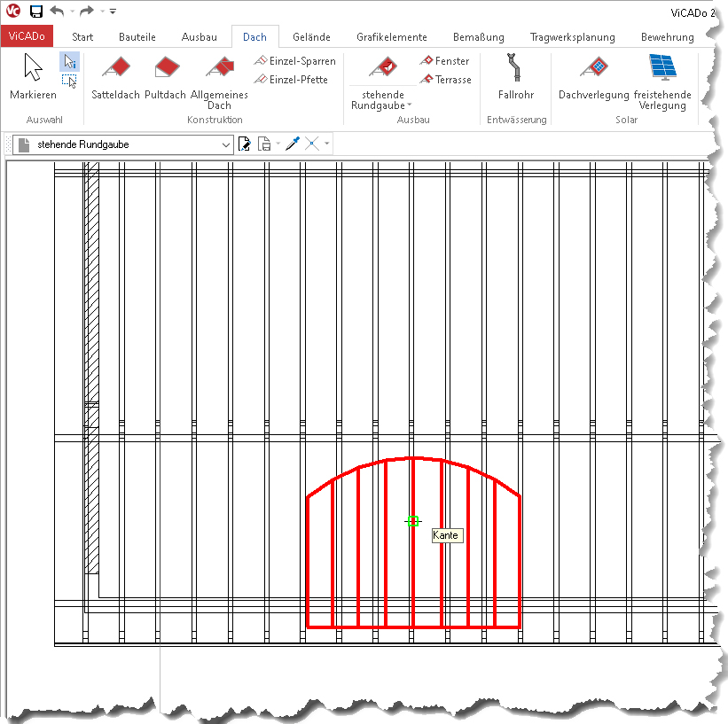Expand stehende Rundgaube dropdown arrow
This screenshot has height=724, width=728.
pyautogui.click(x=410, y=105)
